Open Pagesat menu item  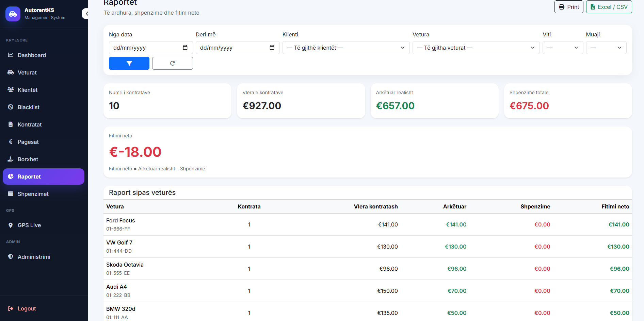pos(44,142)
